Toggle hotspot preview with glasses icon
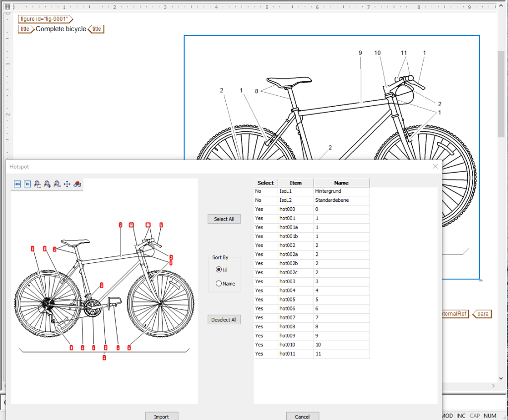This screenshot has width=508, height=420. click(x=77, y=184)
